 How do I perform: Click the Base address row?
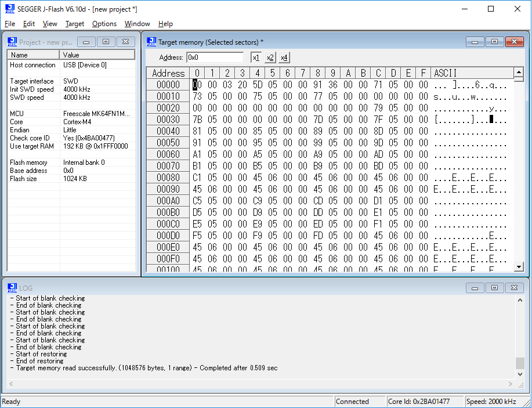[71, 171]
